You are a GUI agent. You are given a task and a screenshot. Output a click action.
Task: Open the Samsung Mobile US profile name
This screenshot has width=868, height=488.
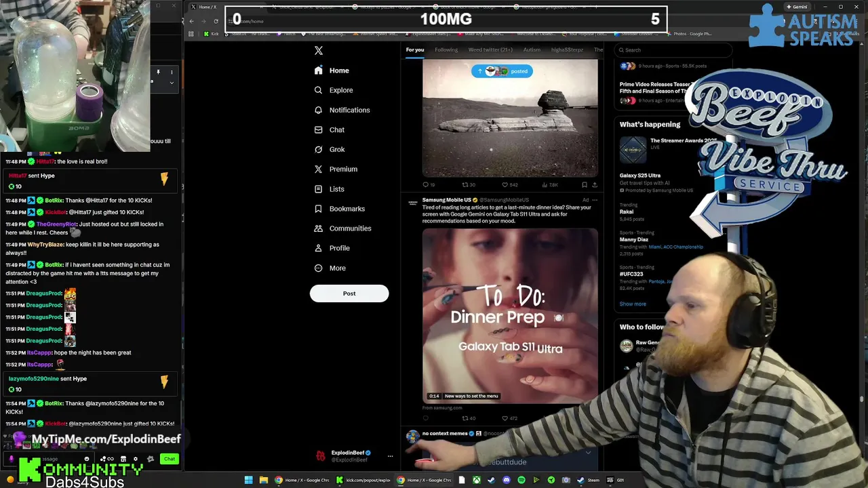446,200
